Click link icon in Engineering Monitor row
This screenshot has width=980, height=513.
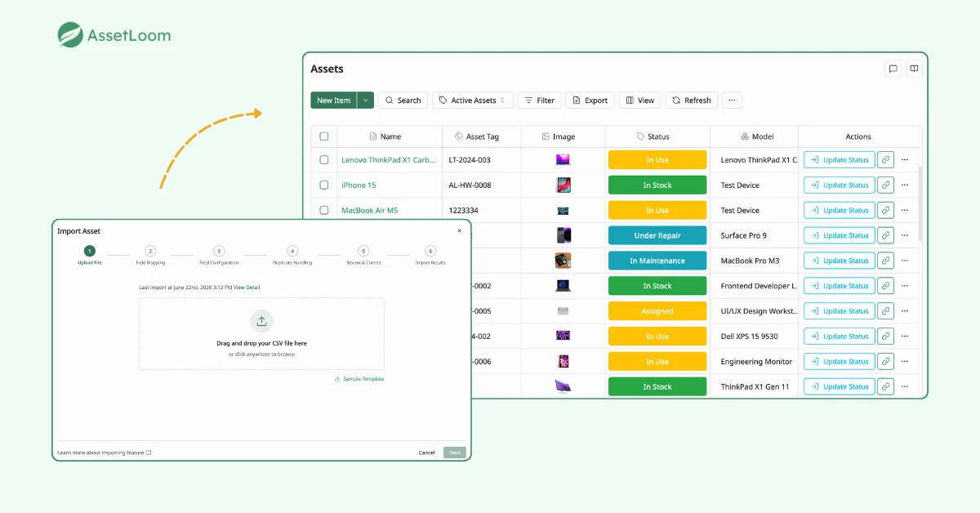coord(885,362)
